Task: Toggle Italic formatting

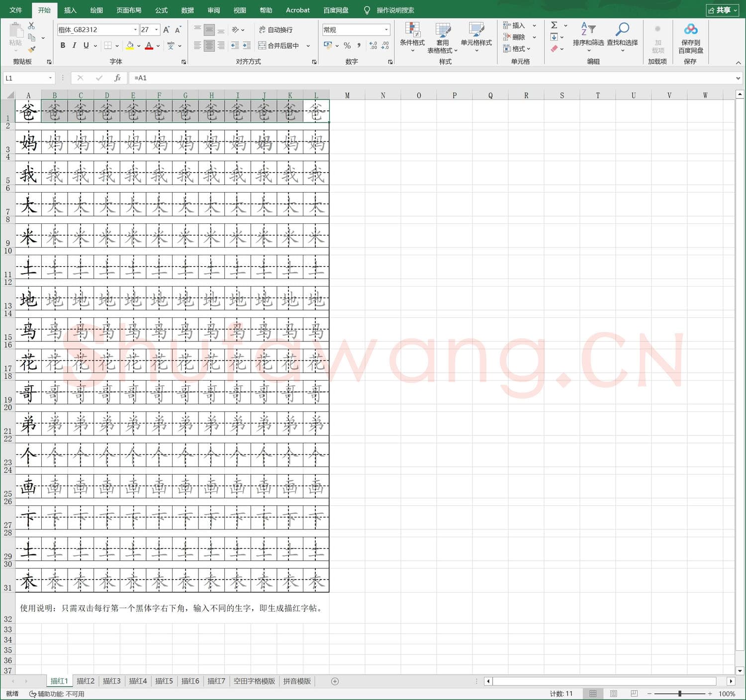Action: [x=74, y=45]
